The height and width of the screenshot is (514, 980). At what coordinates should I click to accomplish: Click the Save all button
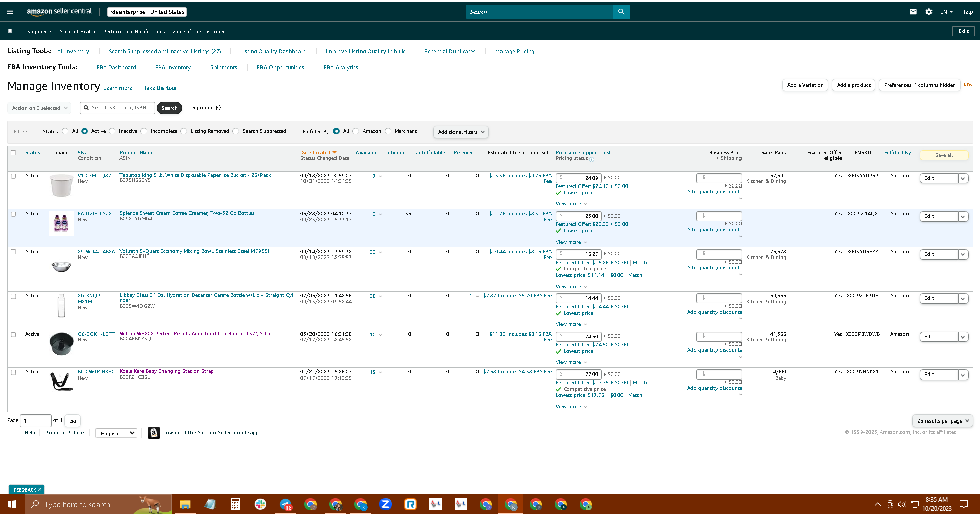pyautogui.click(x=944, y=155)
